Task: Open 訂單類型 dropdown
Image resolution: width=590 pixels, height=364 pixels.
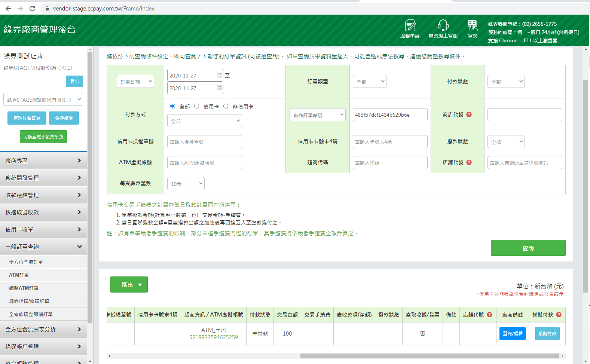Action: (x=370, y=82)
